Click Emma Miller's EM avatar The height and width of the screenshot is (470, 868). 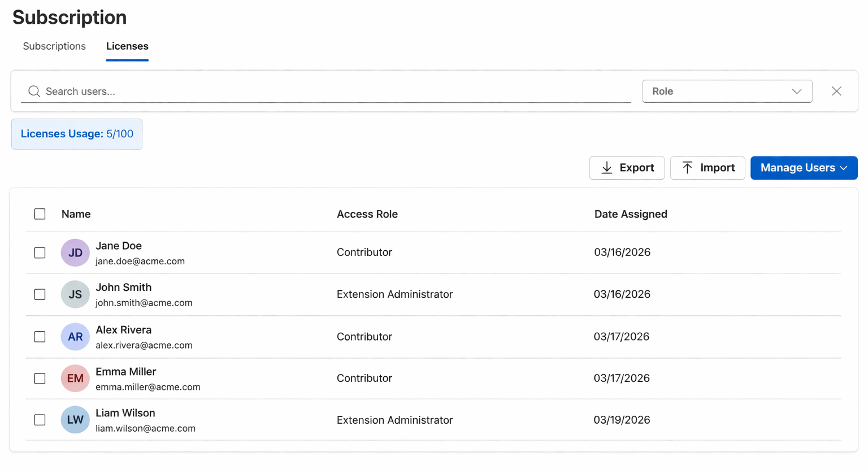click(75, 378)
